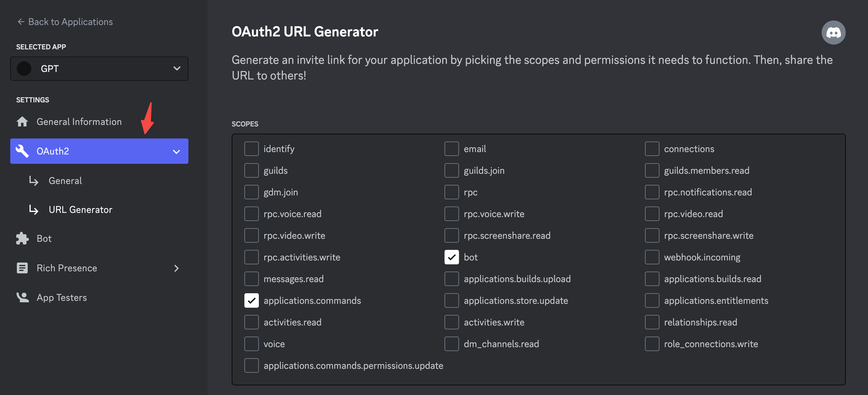
Task: Click the wrench icon in OAuth2 item
Action: click(x=22, y=151)
